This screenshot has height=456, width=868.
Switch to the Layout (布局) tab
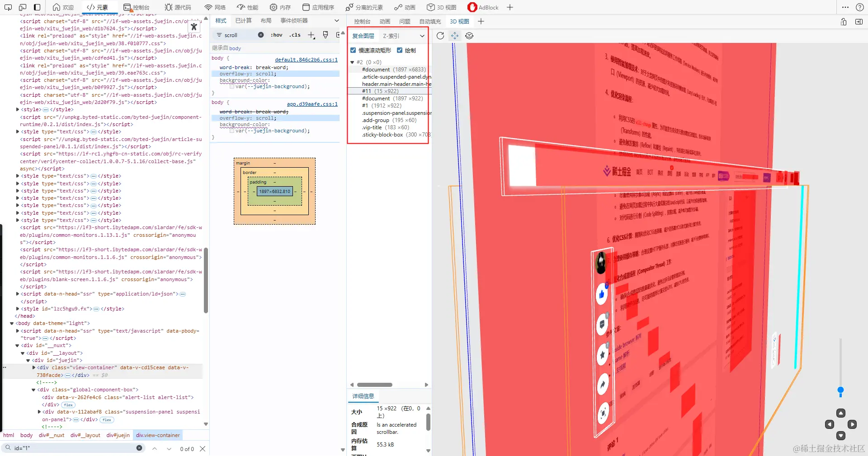(266, 21)
